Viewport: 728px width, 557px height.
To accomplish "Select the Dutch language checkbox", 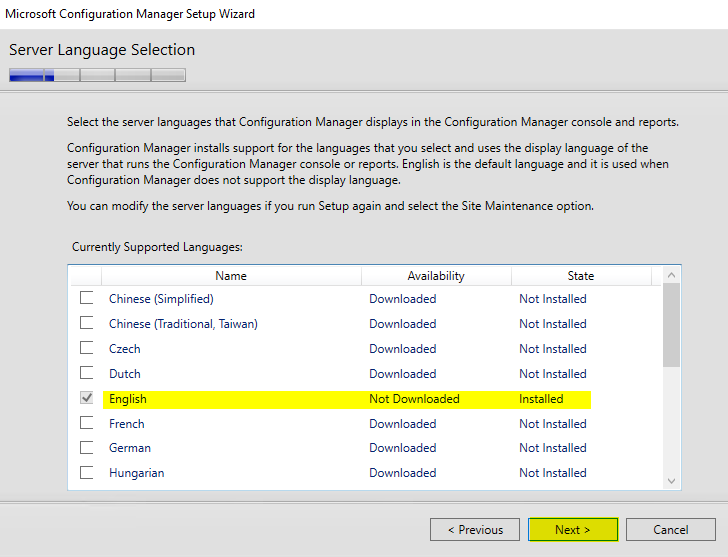I will pos(87,373).
